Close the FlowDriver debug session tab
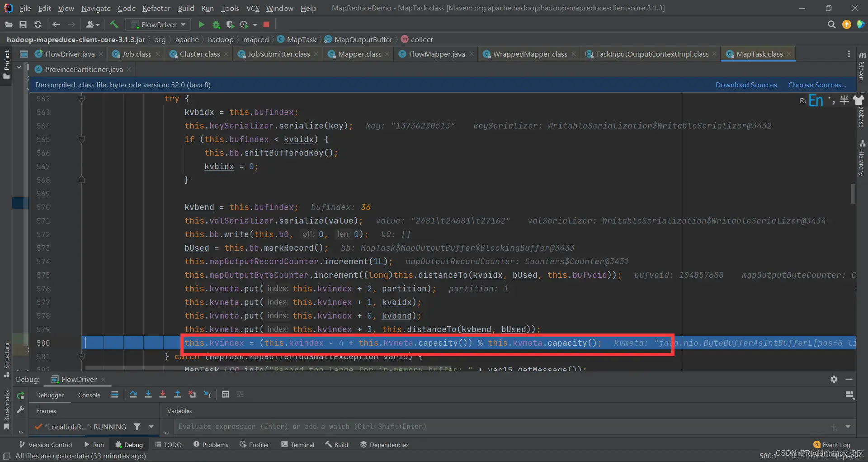 coord(103,380)
